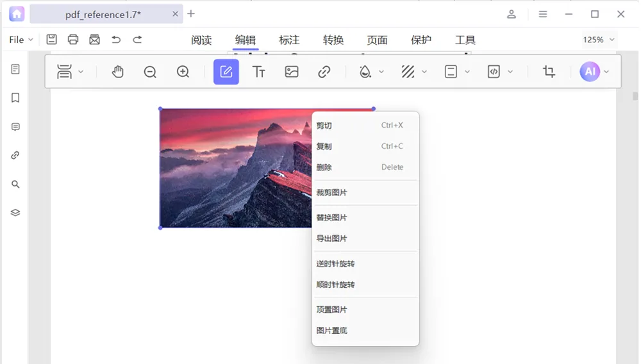
Task: Choose 复制 from context menu
Action: (365, 146)
